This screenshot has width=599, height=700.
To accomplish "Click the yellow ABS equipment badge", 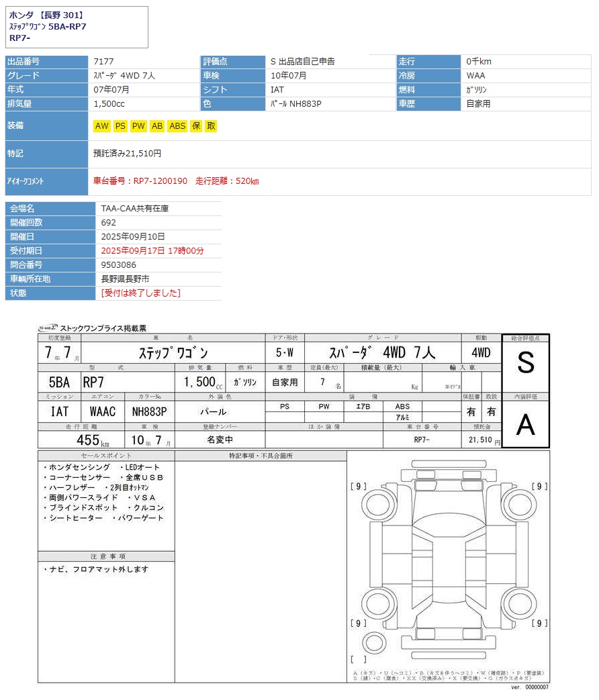I will [x=177, y=126].
